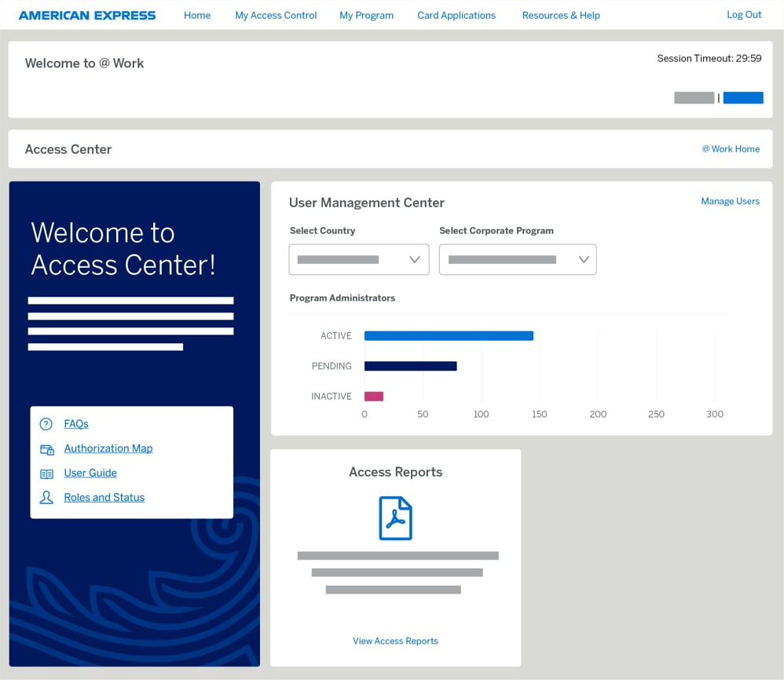Click the Authorization Map icon
Viewport: 784px width, 680px height.
[46, 449]
